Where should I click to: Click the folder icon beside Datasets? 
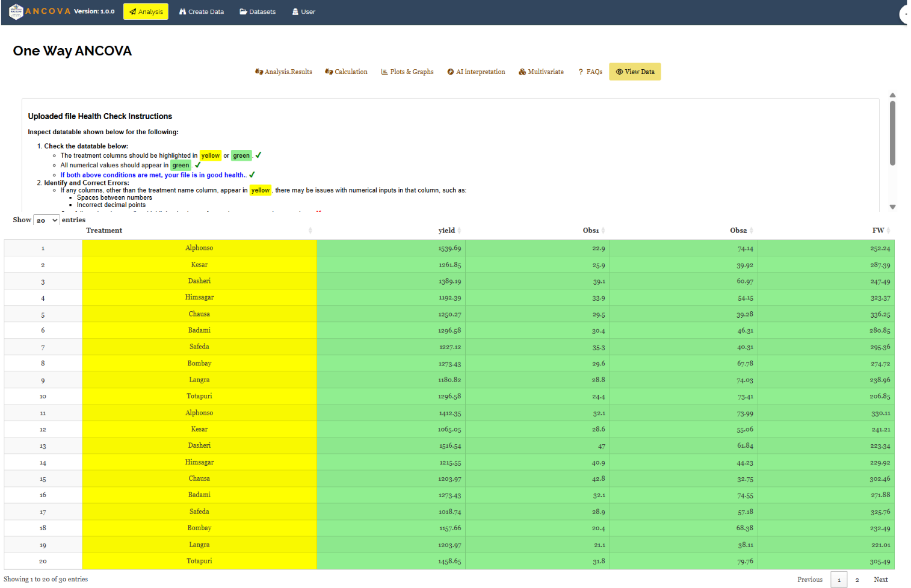[x=243, y=11]
